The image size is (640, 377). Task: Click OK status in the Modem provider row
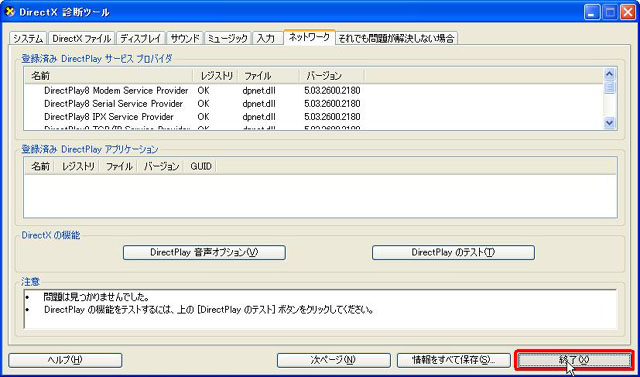[x=203, y=90]
